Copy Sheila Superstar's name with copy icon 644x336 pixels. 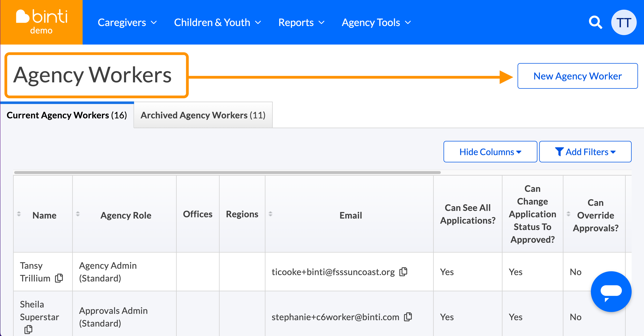[28, 329]
